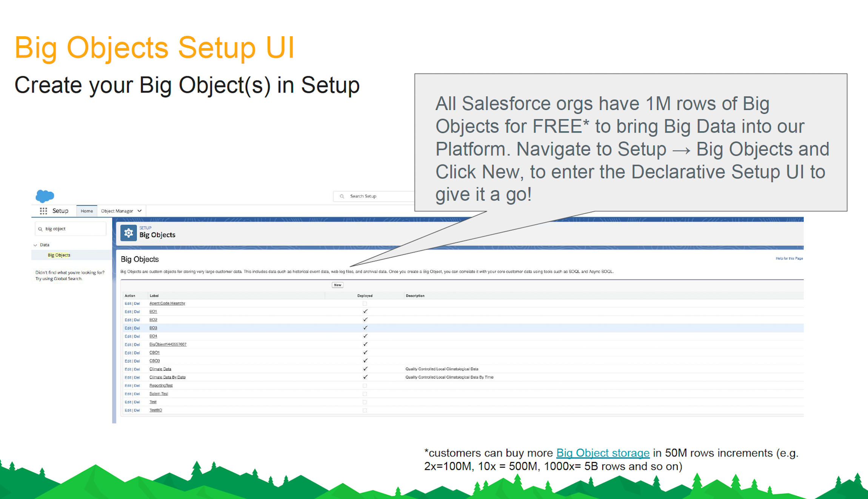
Task: Toggle the BO1 deployed checkmark
Action: (x=365, y=312)
